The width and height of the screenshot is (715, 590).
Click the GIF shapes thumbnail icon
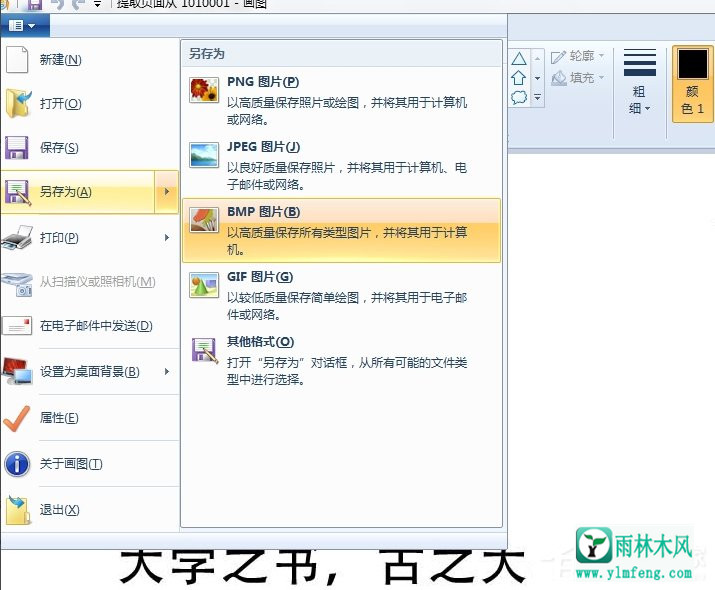(x=204, y=285)
